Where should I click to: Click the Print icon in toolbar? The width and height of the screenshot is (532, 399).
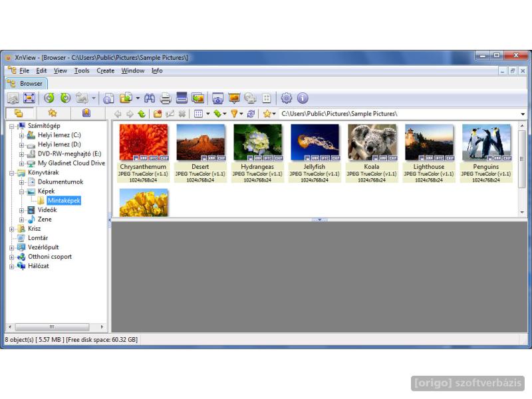pyautogui.click(x=165, y=98)
